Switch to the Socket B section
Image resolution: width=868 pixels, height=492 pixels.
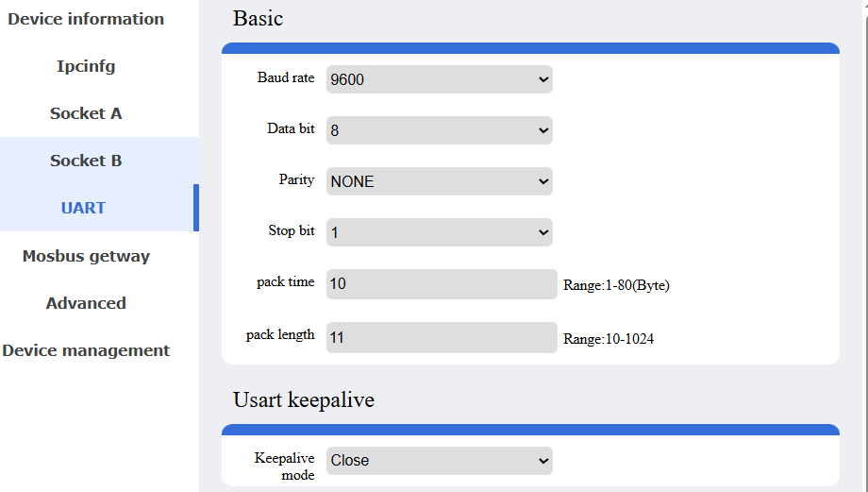point(86,161)
